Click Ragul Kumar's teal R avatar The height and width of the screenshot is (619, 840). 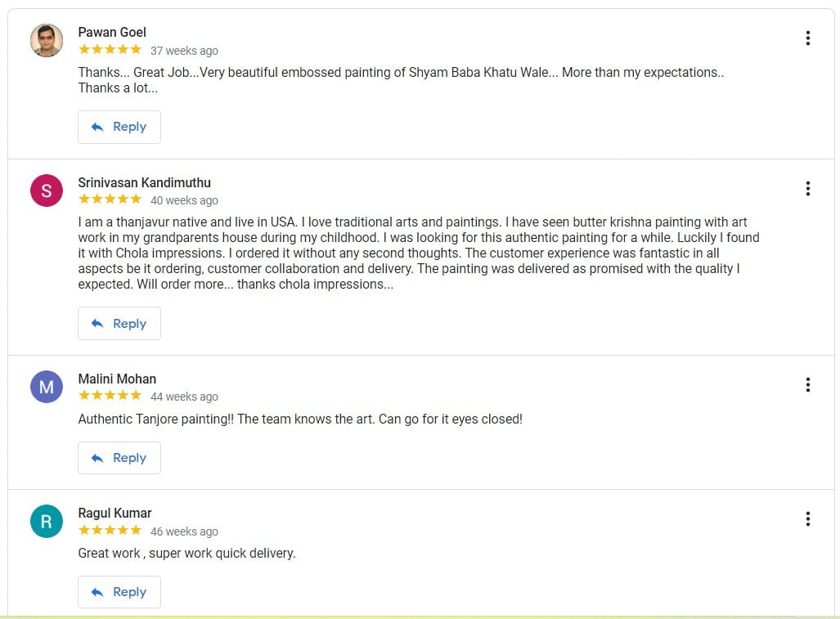click(x=47, y=521)
